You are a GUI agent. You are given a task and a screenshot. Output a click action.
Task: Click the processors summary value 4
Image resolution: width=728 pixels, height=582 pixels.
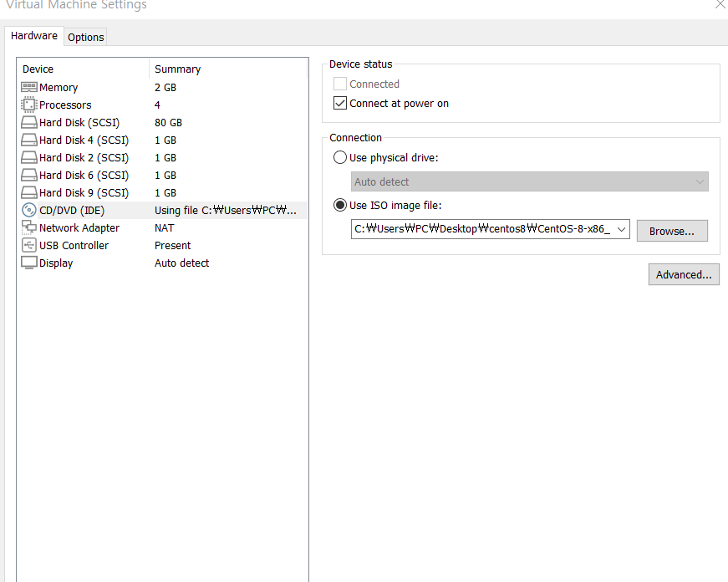[157, 105]
